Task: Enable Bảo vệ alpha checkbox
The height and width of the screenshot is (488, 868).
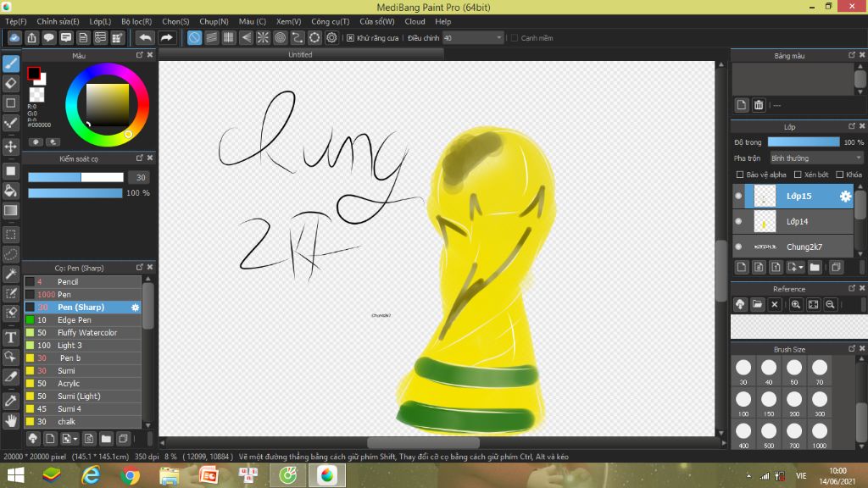Action: [739, 175]
